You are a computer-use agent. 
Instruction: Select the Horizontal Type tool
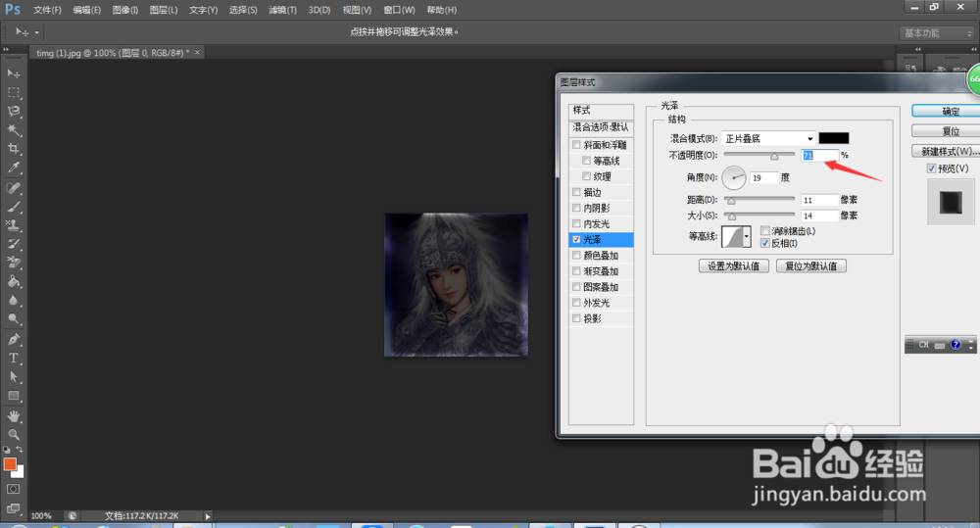[13, 358]
